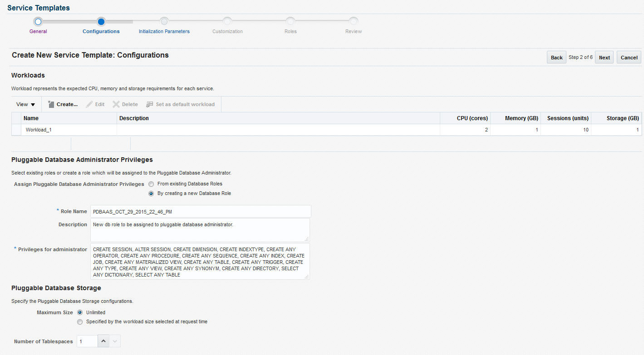Click the Privileges for administrator text area
The height and width of the screenshot is (355, 644).
tap(200, 261)
